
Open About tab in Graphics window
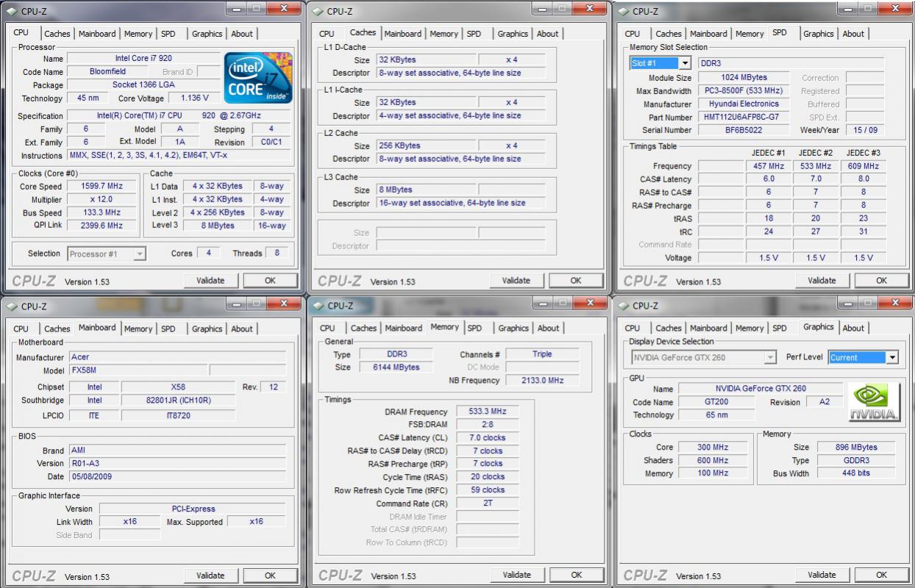853,328
